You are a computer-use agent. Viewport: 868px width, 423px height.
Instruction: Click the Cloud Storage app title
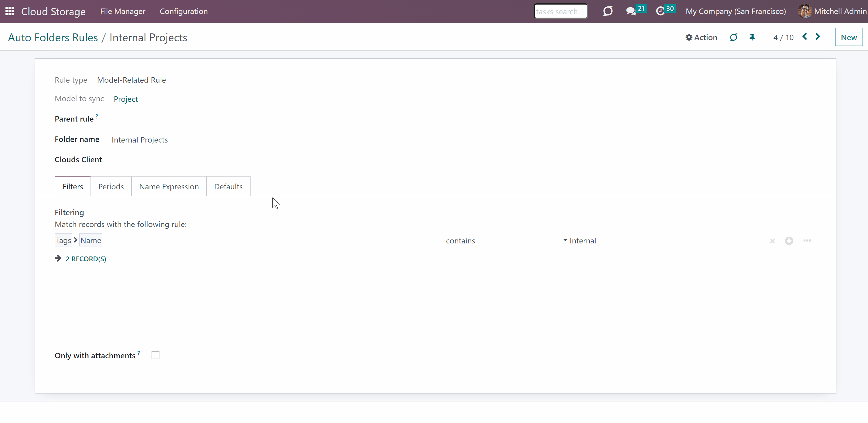(53, 12)
